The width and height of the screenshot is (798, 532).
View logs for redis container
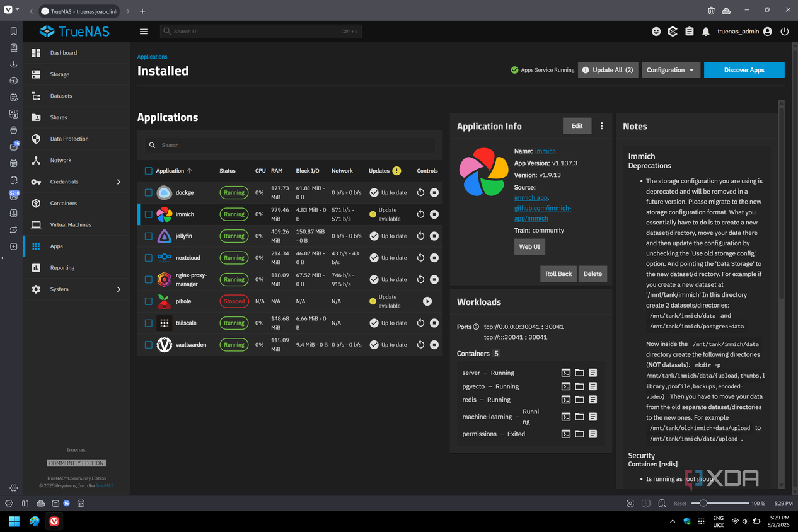tap(593, 400)
